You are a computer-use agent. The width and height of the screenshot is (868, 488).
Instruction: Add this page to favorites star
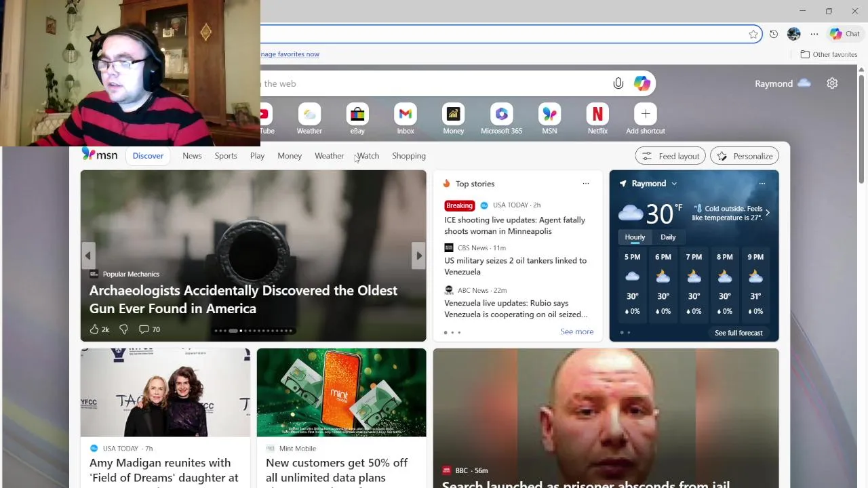753,34
